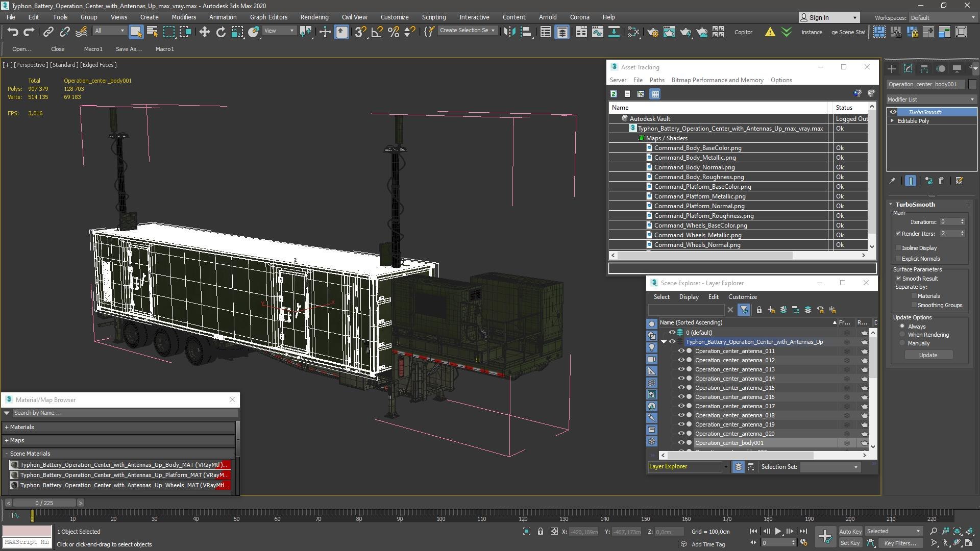This screenshot has height=551, width=980.
Task: Expand the Editable Poly stack entry
Action: click(892, 121)
